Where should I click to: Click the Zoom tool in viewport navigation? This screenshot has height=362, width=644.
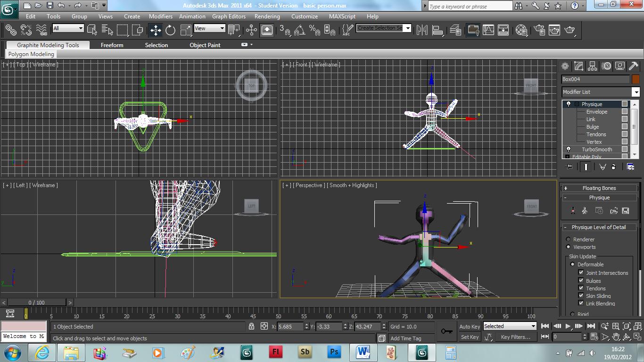[604, 326]
